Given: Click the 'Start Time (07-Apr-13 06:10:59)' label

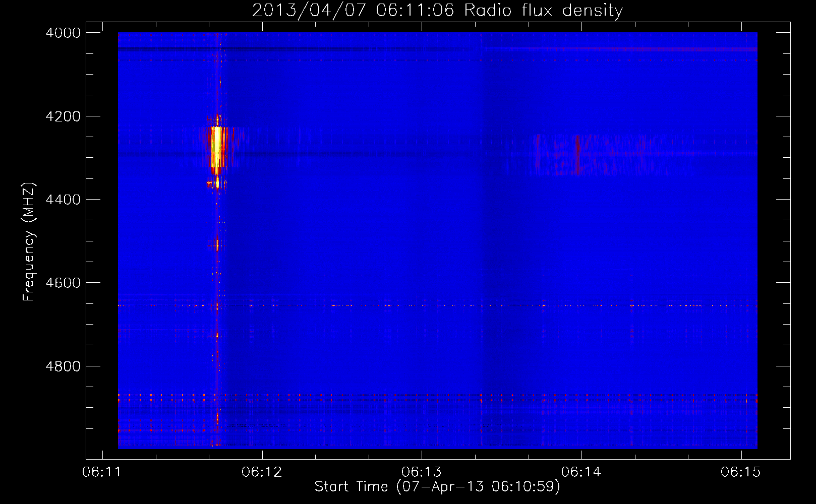Looking at the screenshot, I should pos(437,487).
